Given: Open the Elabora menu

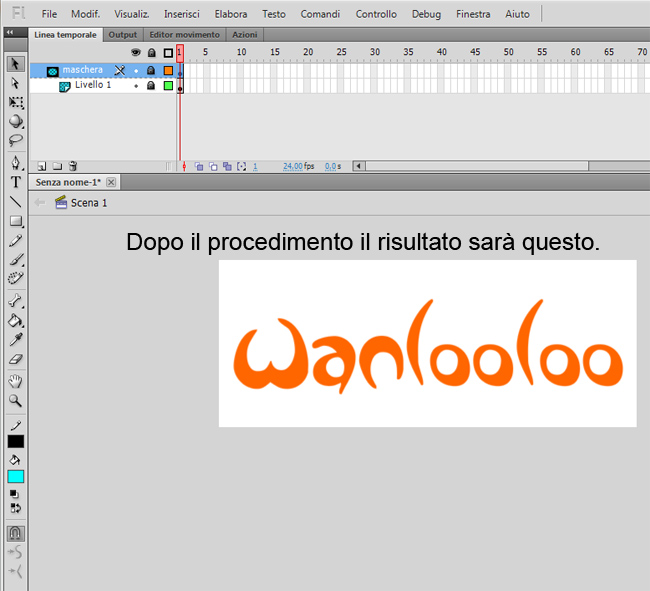Looking at the screenshot, I should tap(231, 14).
